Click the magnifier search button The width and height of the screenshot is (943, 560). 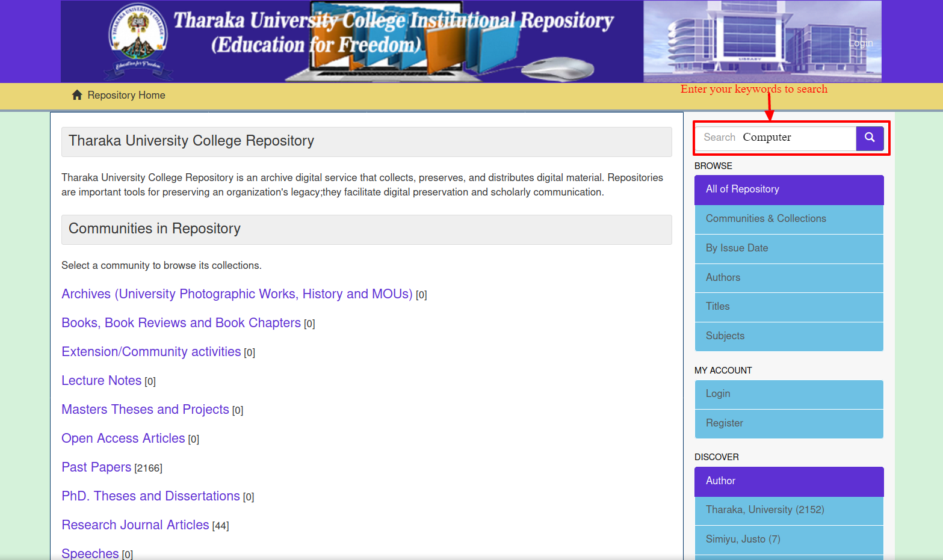[x=870, y=138]
